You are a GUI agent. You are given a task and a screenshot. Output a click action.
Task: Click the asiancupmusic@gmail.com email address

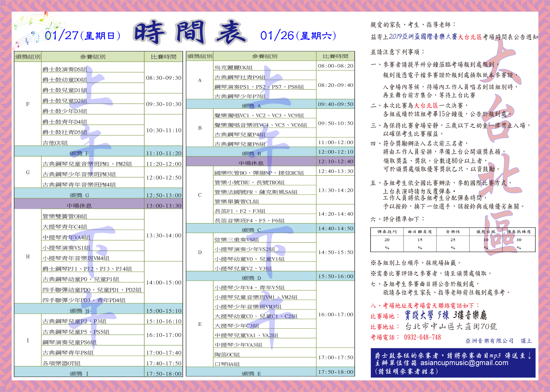tap(464, 363)
